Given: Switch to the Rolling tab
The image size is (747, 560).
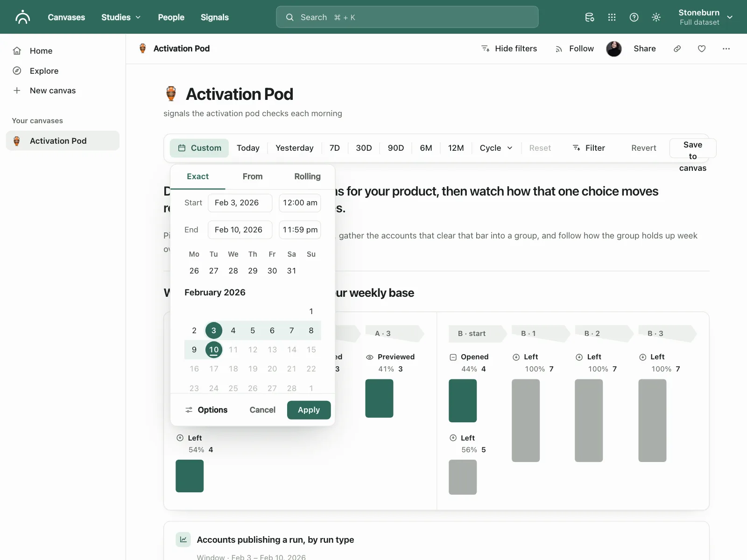Looking at the screenshot, I should 308,176.
